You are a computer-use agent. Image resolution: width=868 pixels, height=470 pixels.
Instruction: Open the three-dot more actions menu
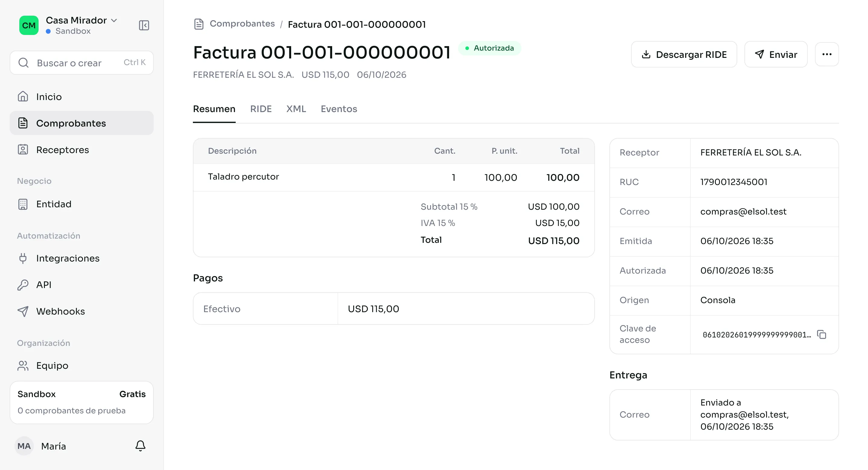(826, 54)
